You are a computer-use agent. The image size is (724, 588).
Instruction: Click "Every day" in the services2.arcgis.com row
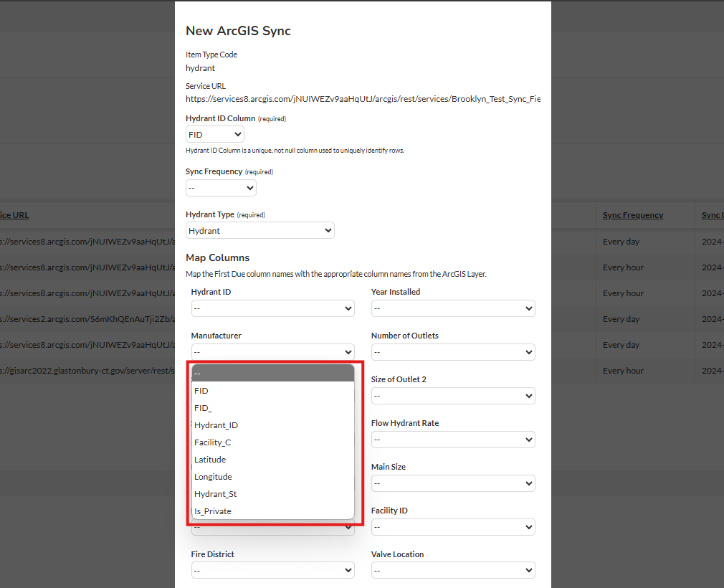(621, 319)
